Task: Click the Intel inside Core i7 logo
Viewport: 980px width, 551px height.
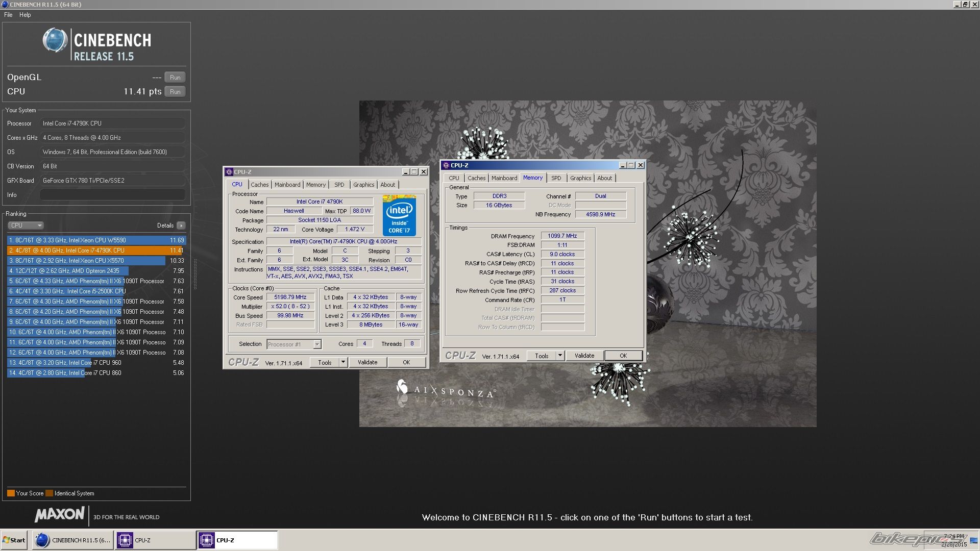Action: point(399,216)
